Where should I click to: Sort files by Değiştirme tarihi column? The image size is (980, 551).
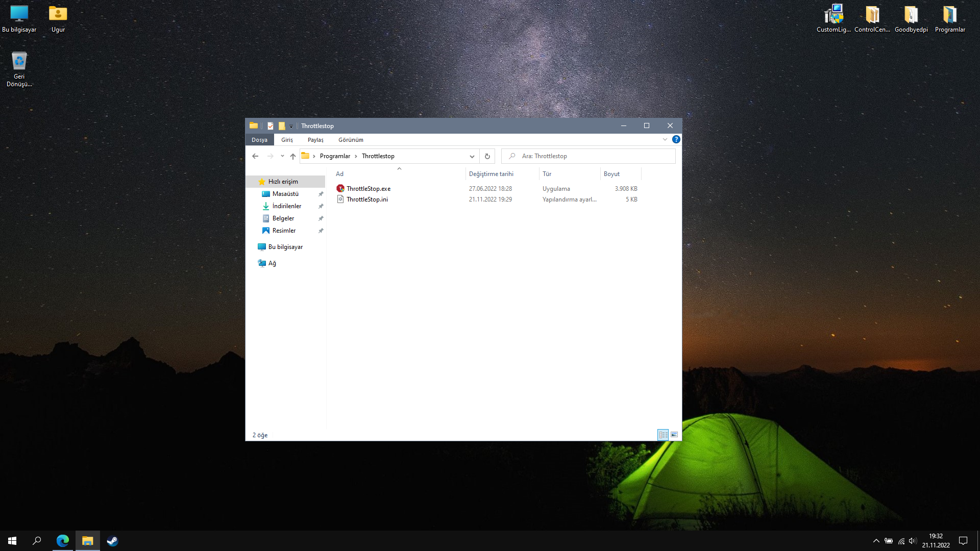(491, 174)
